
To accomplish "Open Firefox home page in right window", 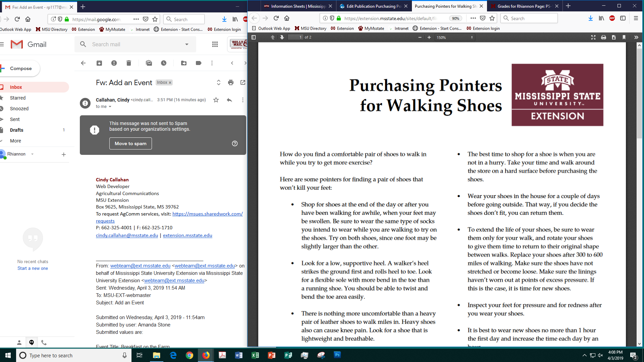I will click(x=287, y=18).
